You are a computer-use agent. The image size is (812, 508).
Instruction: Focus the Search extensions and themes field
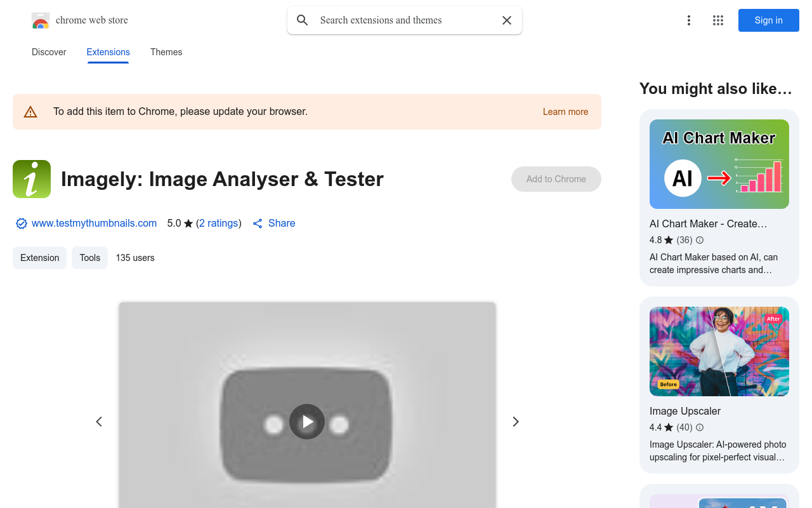405,20
